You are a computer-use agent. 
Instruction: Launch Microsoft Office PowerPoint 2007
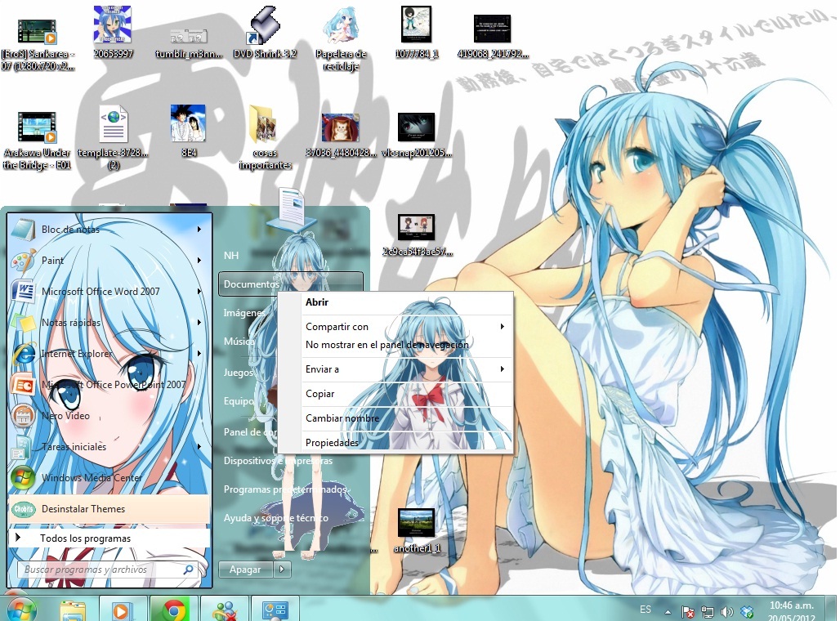pos(109,385)
